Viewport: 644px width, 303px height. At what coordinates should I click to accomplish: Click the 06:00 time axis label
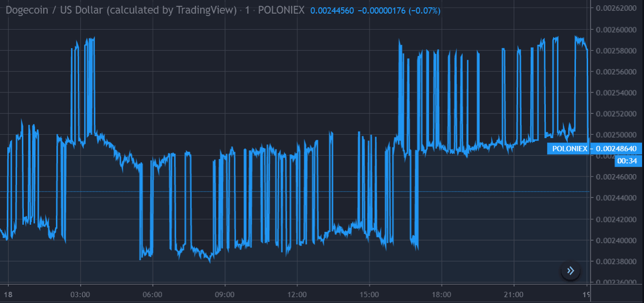153,295
